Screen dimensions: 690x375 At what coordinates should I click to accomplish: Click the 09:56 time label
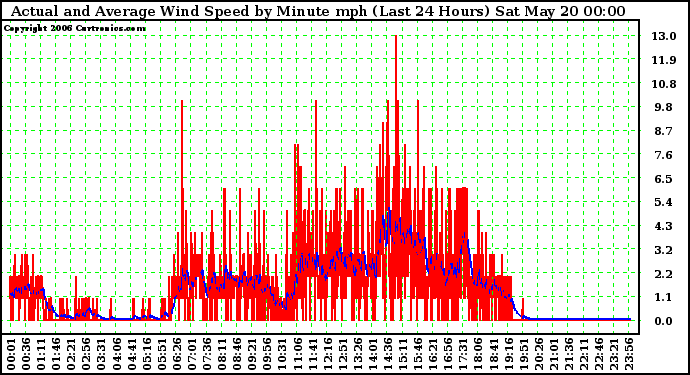tap(267, 354)
